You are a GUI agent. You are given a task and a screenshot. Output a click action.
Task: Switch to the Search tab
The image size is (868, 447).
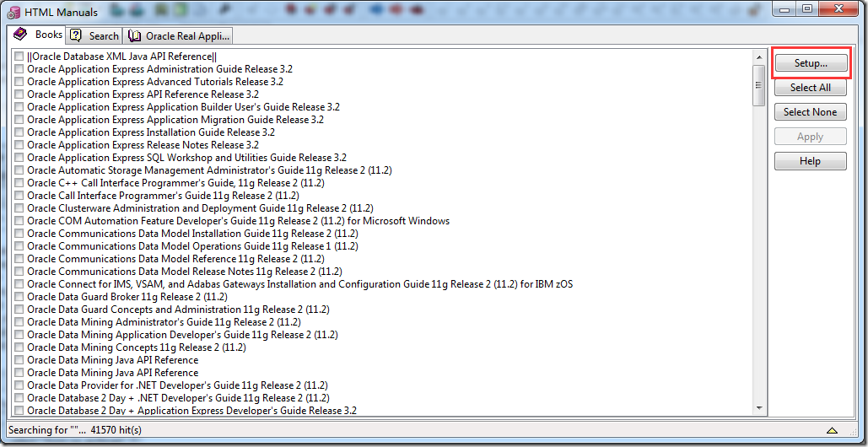pyautogui.click(x=95, y=36)
